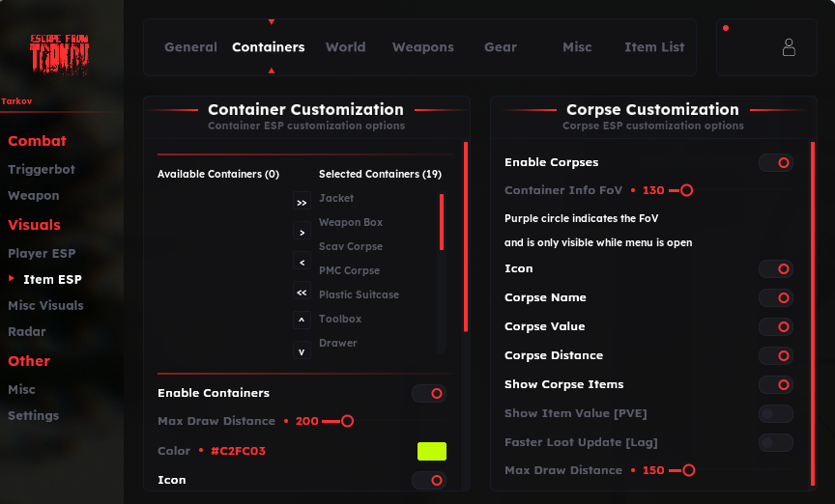
Task: Click the move all right (>>) button
Action: click(302, 203)
